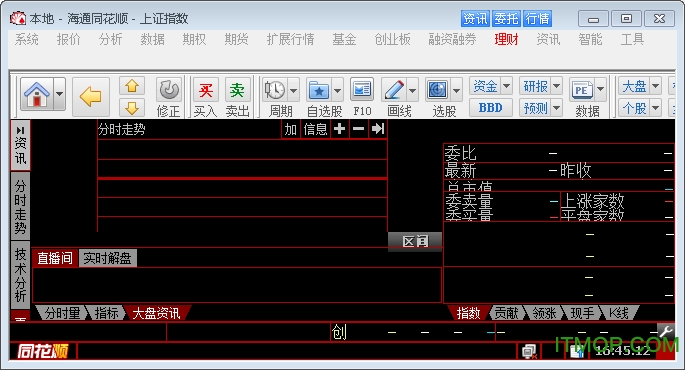Click the 研报 toolbar button
The width and height of the screenshot is (685, 370).
tap(535, 86)
